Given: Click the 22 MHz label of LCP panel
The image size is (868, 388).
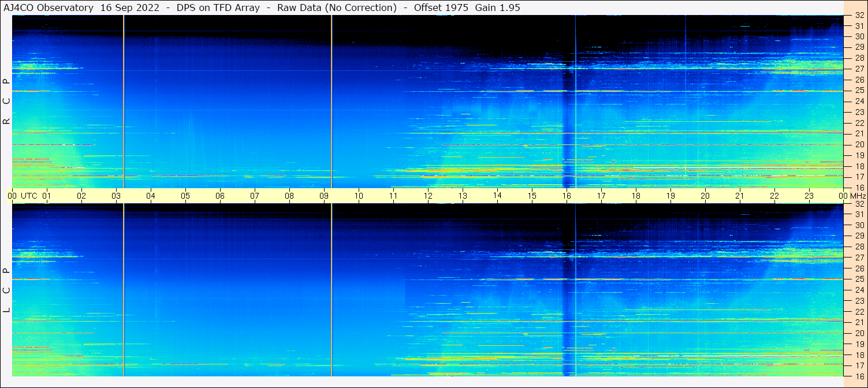Looking at the screenshot, I should click(x=859, y=311).
